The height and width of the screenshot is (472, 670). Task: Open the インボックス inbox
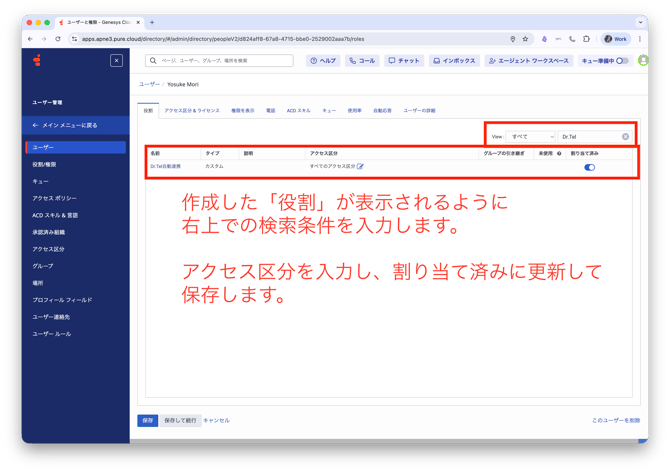point(454,61)
